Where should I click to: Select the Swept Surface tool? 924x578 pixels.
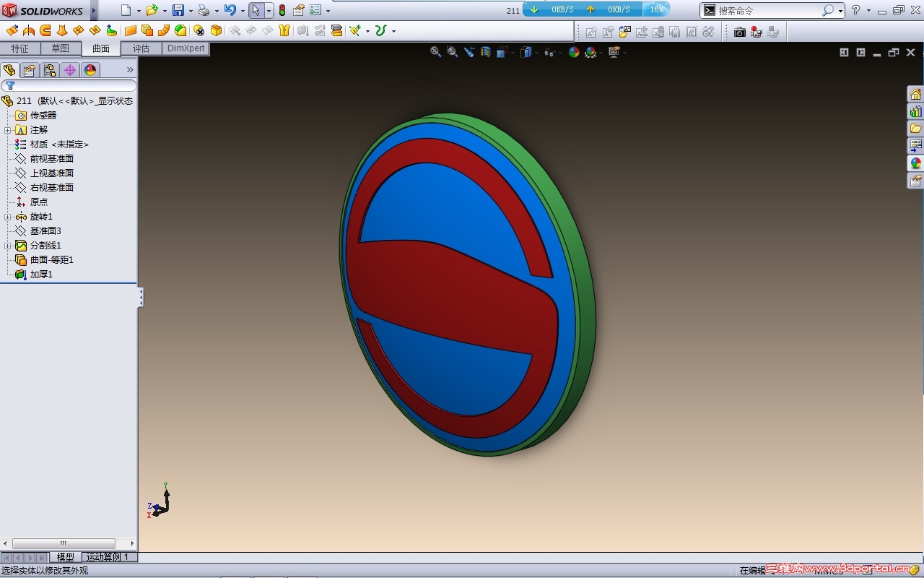tap(45, 30)
